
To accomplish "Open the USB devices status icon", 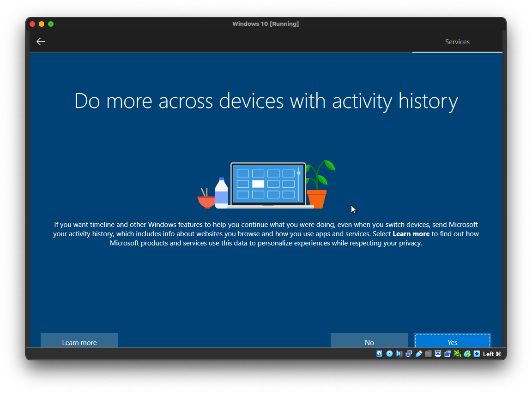I will [x=418, y=354].
